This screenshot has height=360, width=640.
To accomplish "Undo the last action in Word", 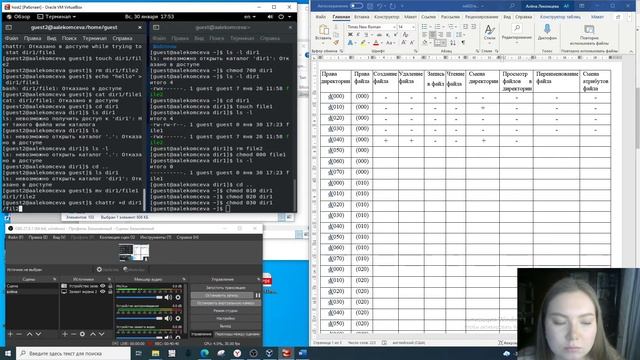I will click(380, 6).
